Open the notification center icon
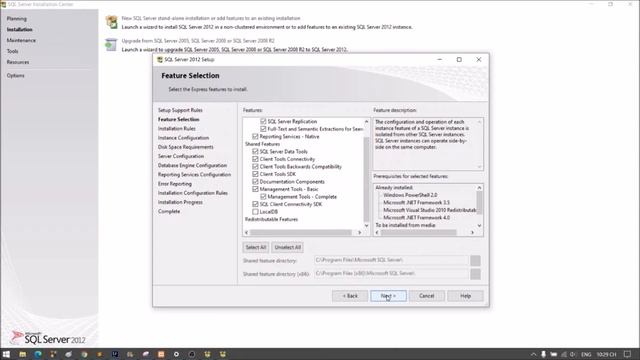The height and width of the screenshot is (360, 640). click(x=627, y=354)
